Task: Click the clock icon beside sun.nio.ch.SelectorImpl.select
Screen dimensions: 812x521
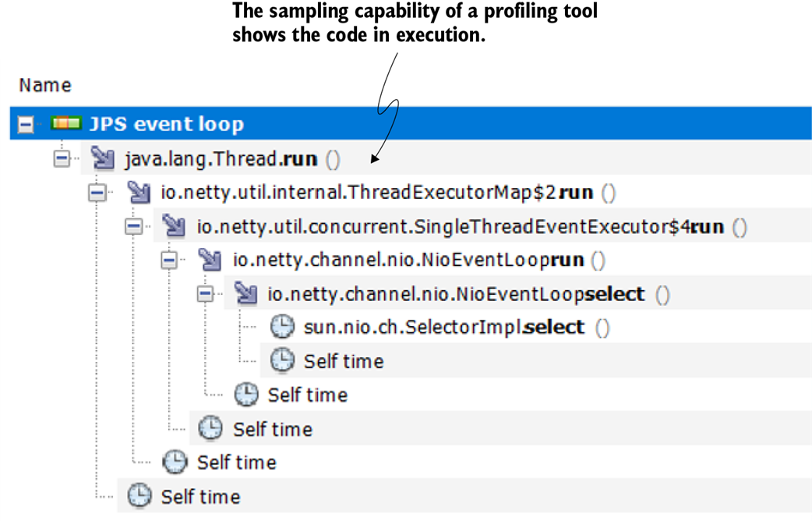Action: (x=281, y=327)
